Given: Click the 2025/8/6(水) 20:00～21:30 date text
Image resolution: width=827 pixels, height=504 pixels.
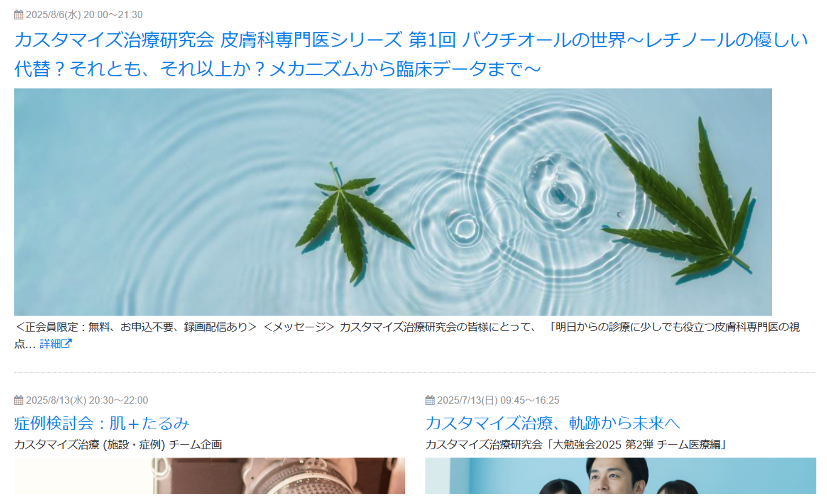Looking at the screenshot, I should point(84,15).
